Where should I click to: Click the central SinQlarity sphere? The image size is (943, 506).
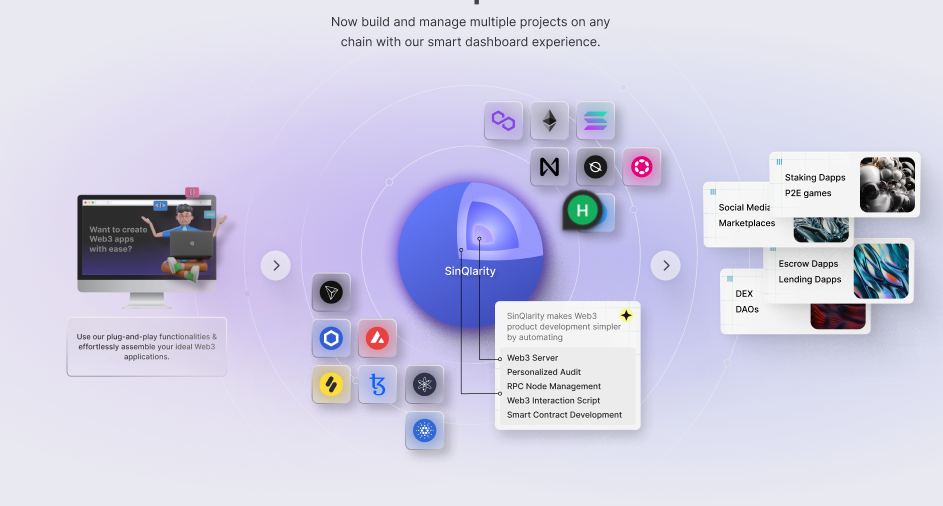click(470, 255)
